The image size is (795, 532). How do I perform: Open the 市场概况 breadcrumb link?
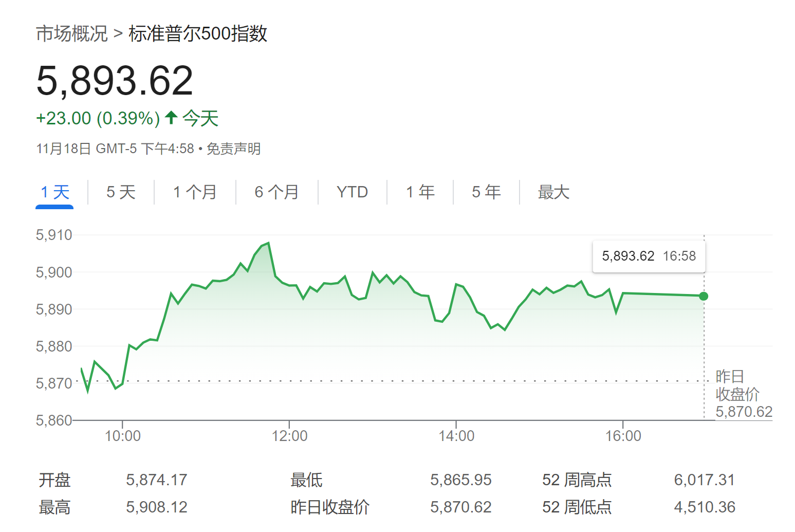(x=72, y=34)
